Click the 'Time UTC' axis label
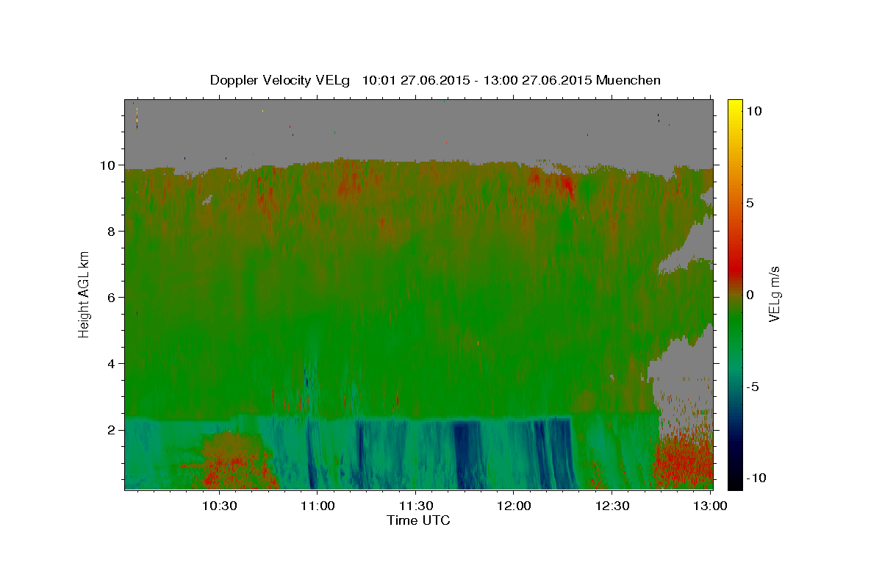The width and height of the screenshot is (882, 588). (x=418, y=520)
